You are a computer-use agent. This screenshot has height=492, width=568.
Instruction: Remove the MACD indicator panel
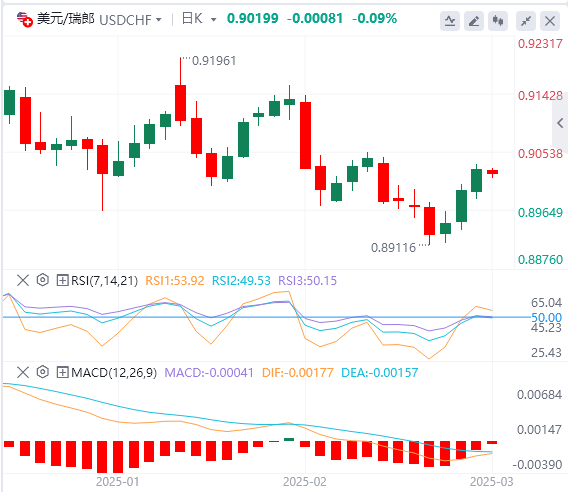coord(23,372)
